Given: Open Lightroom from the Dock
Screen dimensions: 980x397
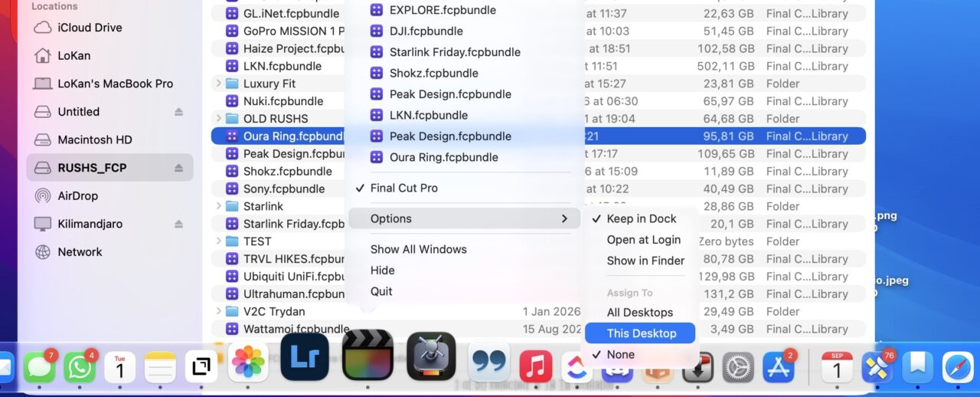Looking at the screenshot, I should click(305, 356).
